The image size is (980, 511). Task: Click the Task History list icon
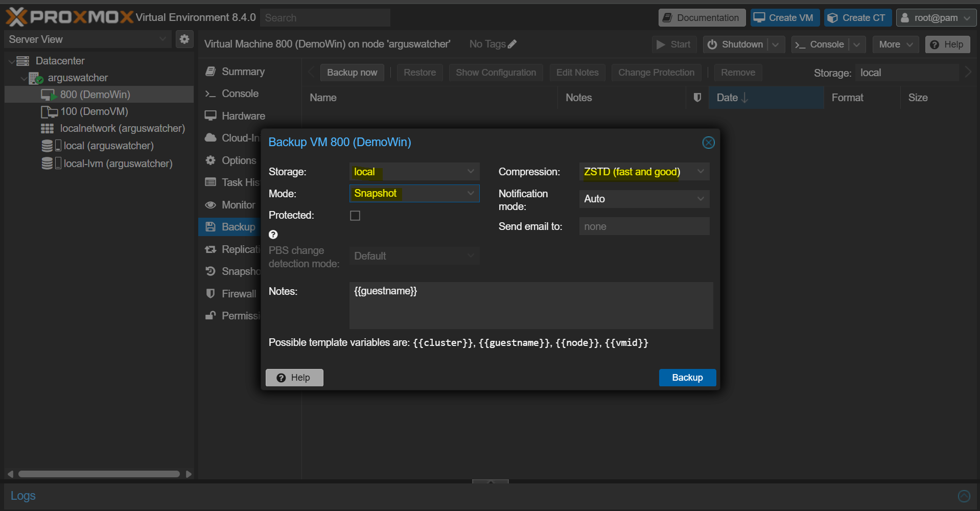pos(211,182)
